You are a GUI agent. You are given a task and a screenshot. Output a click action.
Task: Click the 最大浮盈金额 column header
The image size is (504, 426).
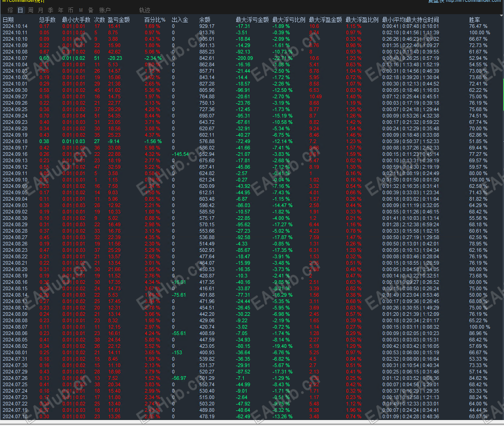coord(326,20)
